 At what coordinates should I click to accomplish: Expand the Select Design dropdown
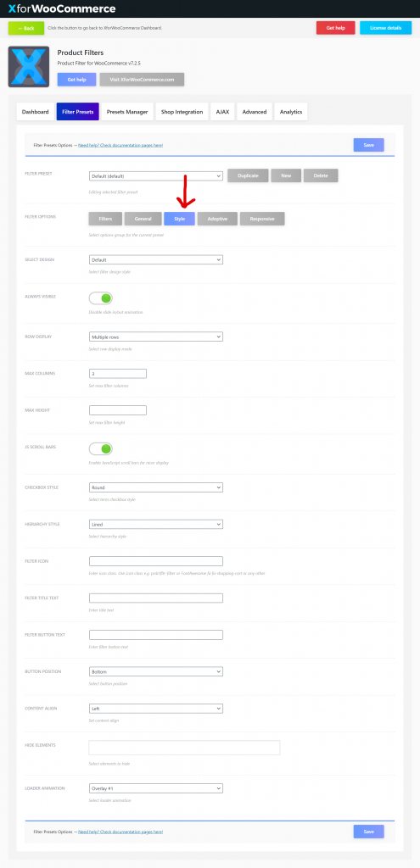(156, 259)
